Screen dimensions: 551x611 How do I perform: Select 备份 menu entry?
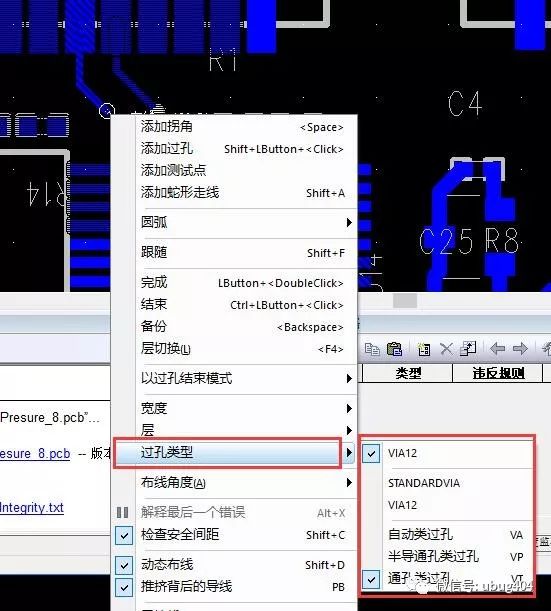[246, 327]
